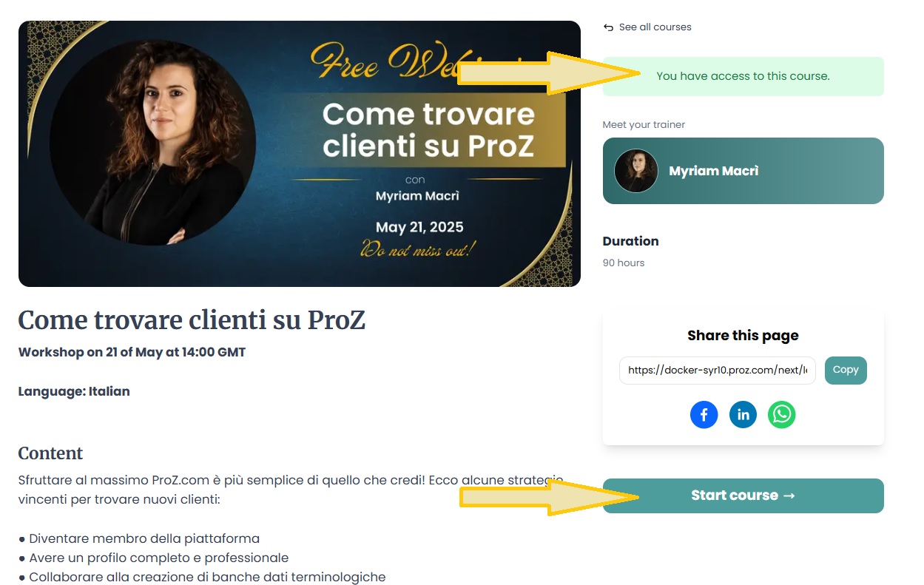Image resolution: width=924 pixels, height=585 pixels.
Task: Click the yellow arrow pointing at access banner
Action: click(x=550, y=73)
